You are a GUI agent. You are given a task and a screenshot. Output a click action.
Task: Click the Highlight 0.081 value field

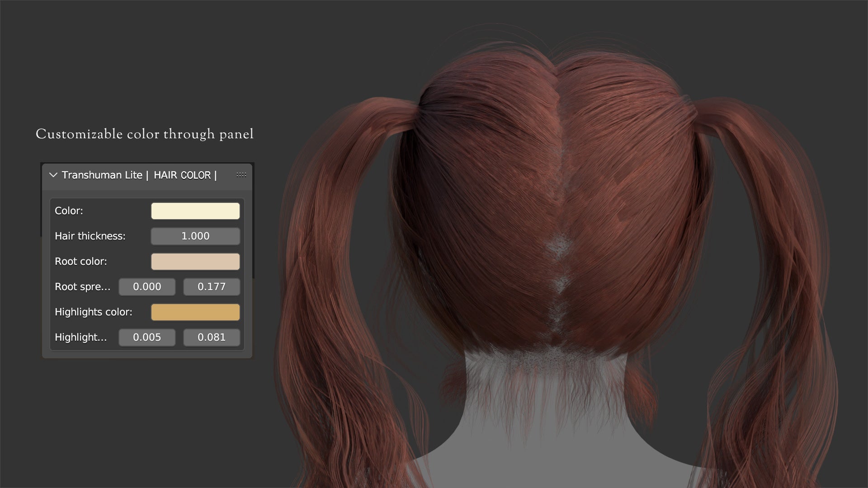coord(212,338)
